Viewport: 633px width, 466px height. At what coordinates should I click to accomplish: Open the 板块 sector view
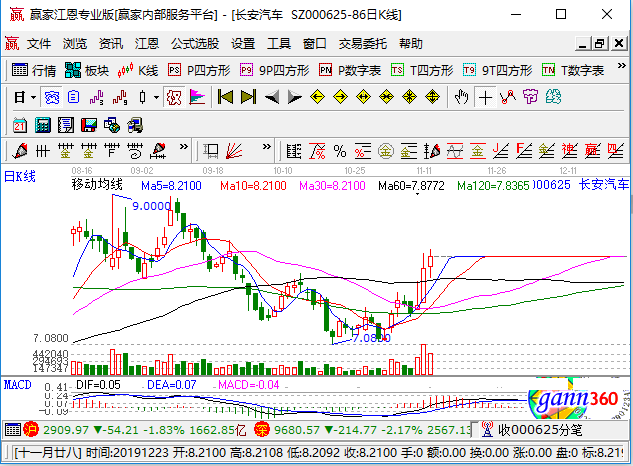point(87,71)
